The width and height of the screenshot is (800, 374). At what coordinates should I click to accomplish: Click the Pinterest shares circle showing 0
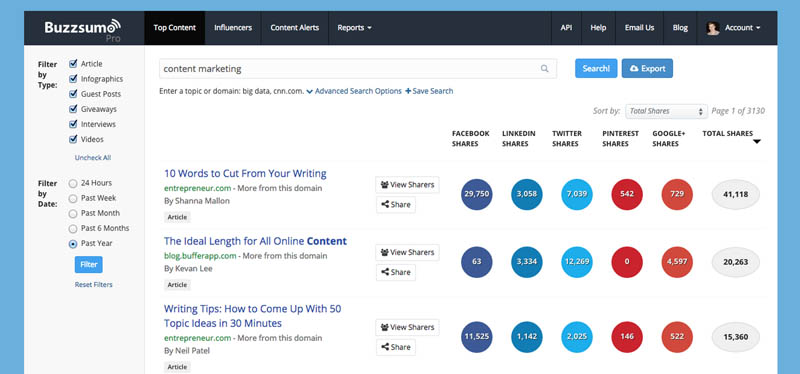pos(627,262)
